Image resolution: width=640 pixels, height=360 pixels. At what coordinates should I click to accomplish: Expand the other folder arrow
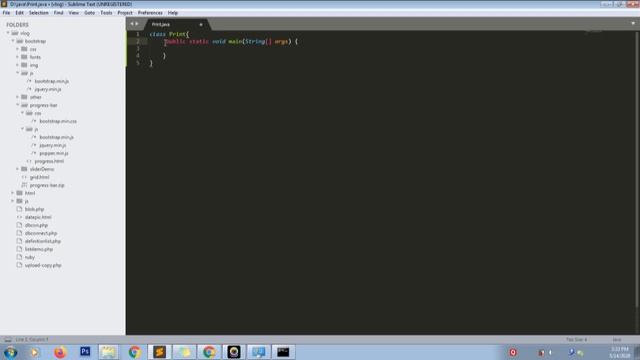(18, 97)
